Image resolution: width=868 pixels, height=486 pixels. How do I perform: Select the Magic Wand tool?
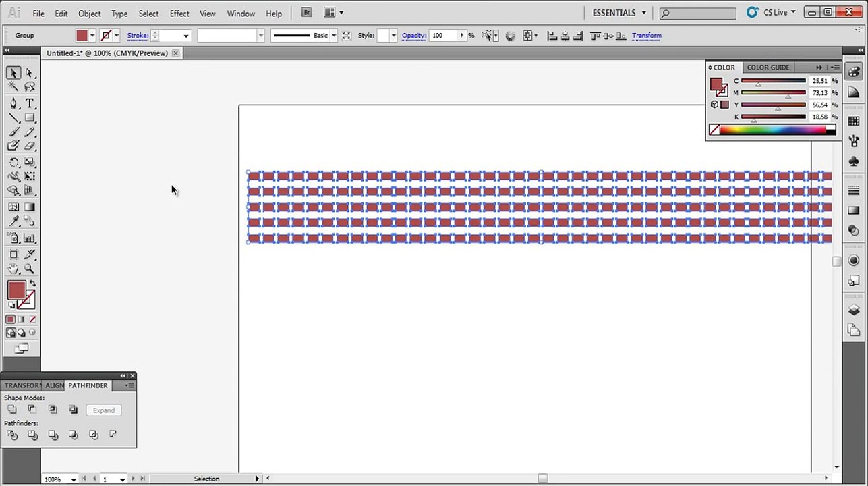13,87
